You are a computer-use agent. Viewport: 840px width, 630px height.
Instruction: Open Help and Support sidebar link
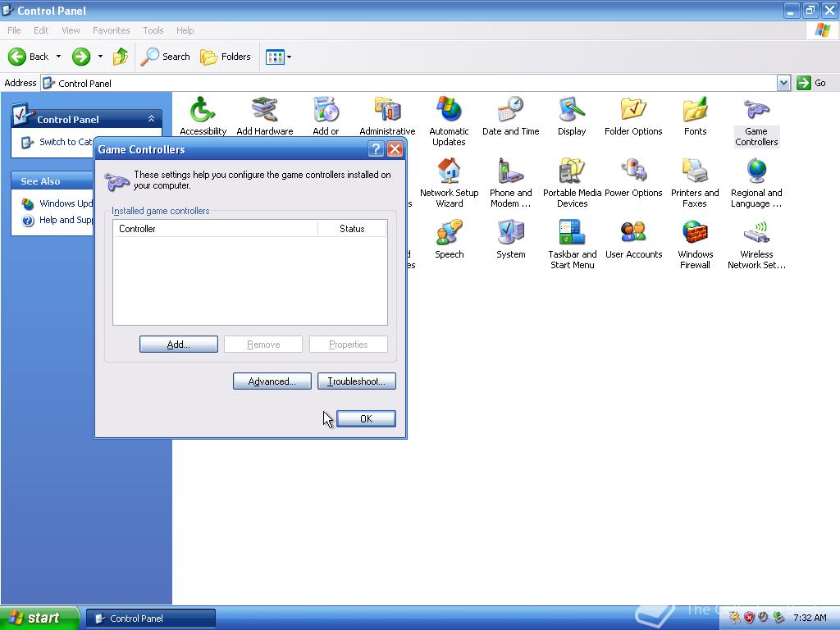point(58,220)
